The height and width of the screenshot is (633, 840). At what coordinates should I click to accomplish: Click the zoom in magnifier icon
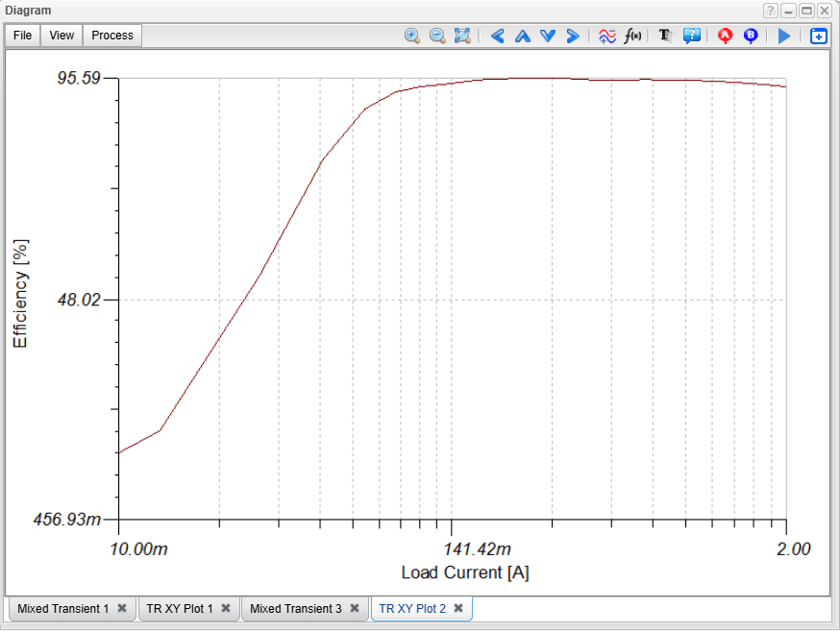click(412, 36)
